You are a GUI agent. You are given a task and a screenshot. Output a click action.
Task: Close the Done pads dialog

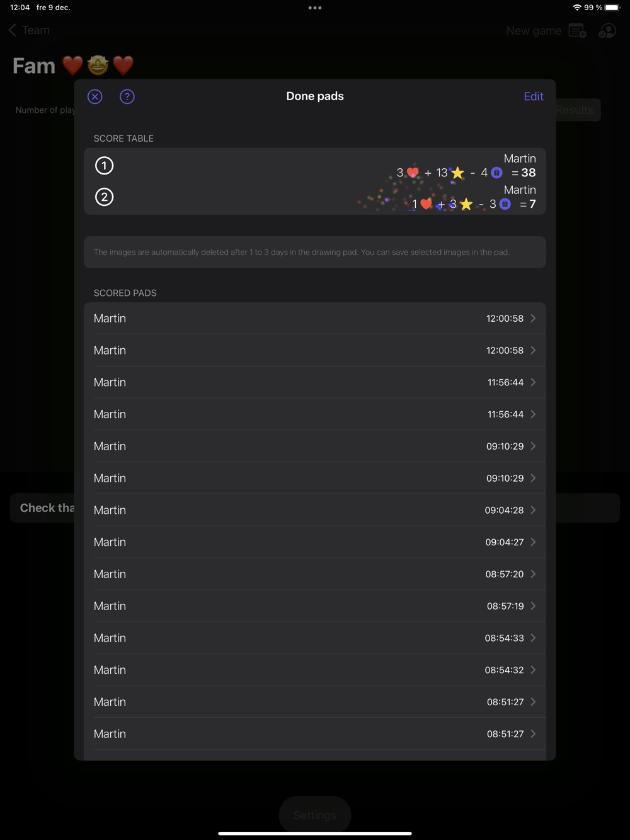(95, 96)
